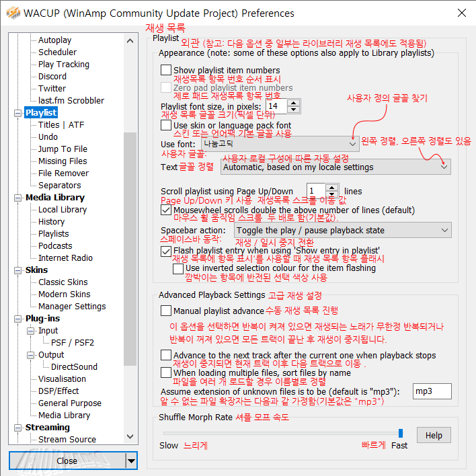Decrease the playlist font size spinner
Viewport: 476px width, 476px height.
(293, 110)
